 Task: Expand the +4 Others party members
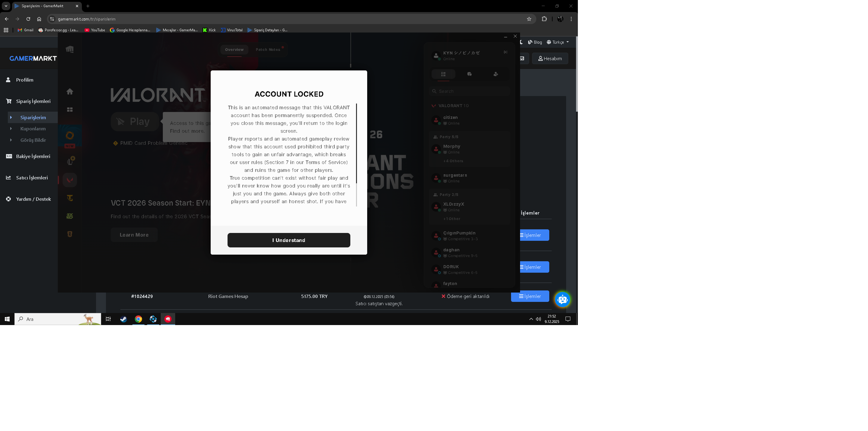click(x=453, y=161)
